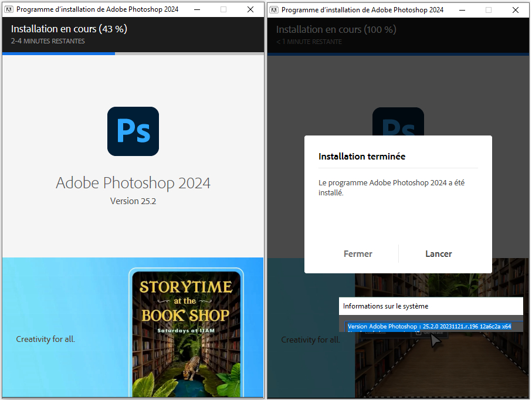Close the right installer window

pos(516,10)
